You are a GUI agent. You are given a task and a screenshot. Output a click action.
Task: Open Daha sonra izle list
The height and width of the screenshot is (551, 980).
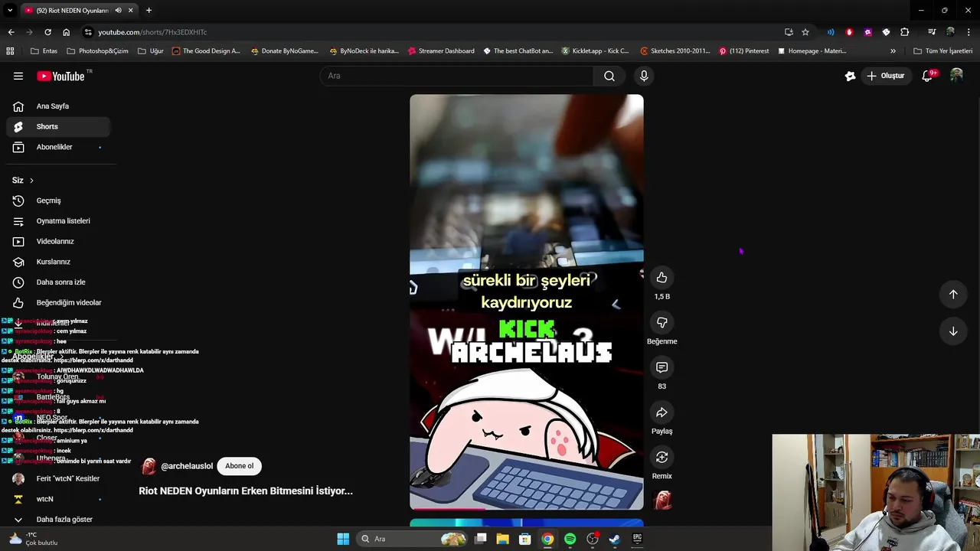[58, 282]
